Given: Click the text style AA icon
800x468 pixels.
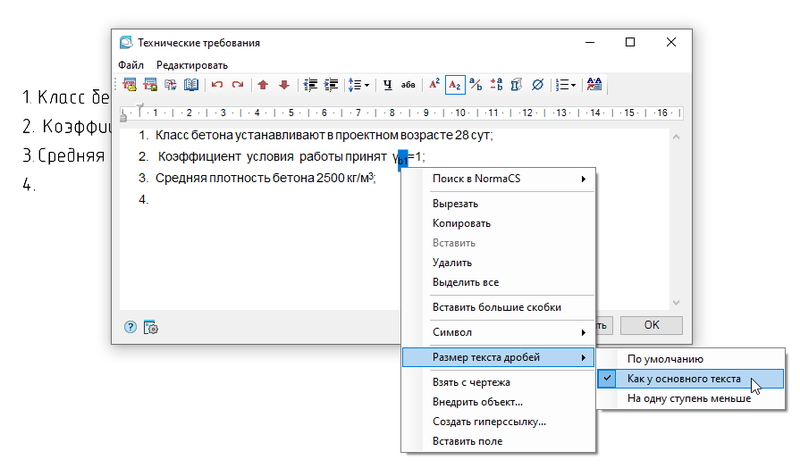Looking at the screenshot, I should [594, 85].
